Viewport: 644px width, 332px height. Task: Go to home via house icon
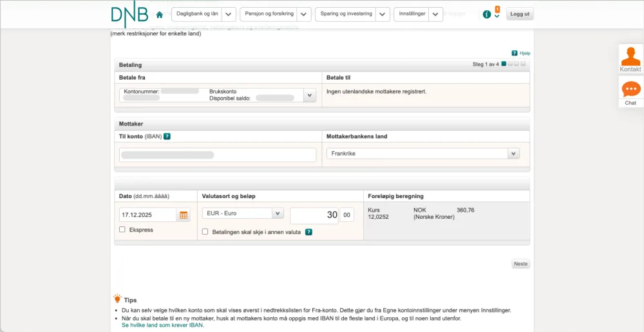(x=160, y=15)
